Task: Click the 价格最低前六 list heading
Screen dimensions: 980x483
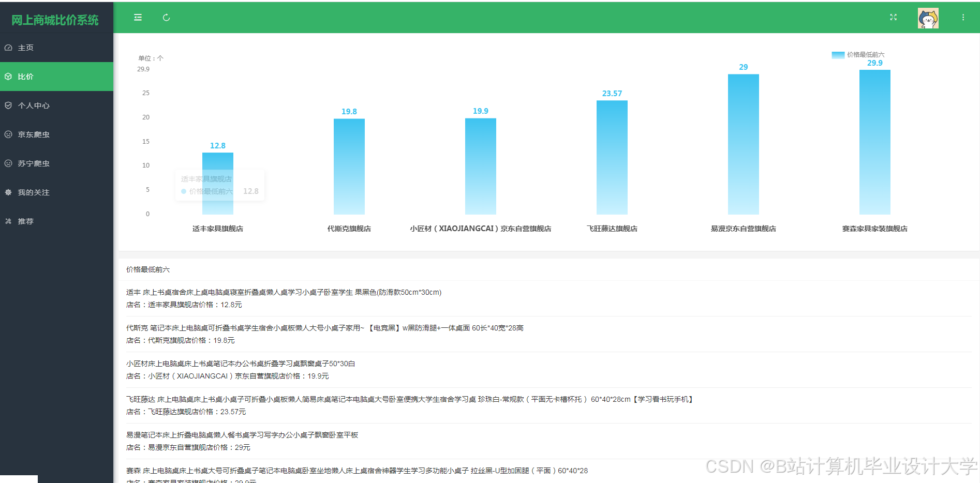Action: (x=148, y=269)
